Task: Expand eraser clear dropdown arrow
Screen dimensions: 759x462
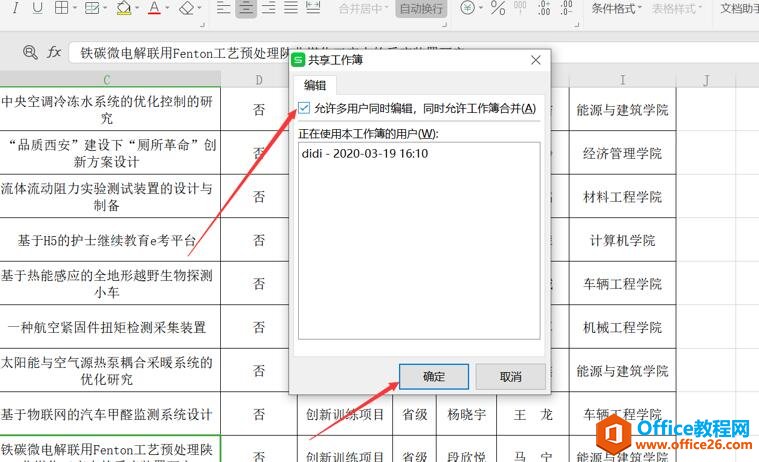Action: click(199, 8)
